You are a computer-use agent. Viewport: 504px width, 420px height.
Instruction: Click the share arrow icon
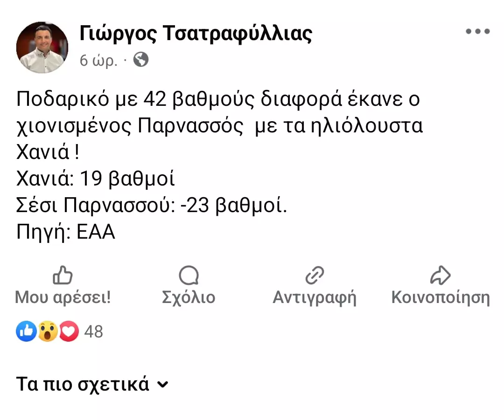440,275
